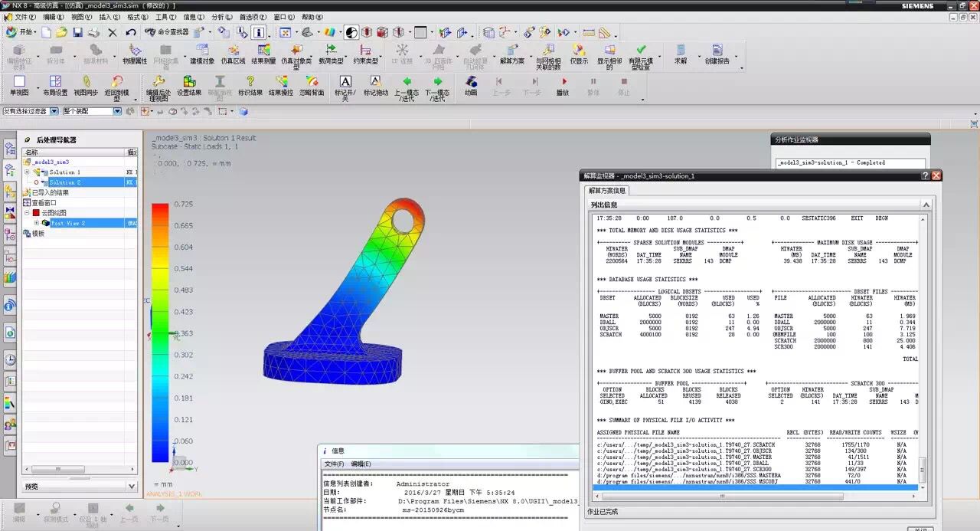This screenshot has height=531, width=980.
Task: Select the 标识结果 Identify Results tool
Action: coord(250,86)
